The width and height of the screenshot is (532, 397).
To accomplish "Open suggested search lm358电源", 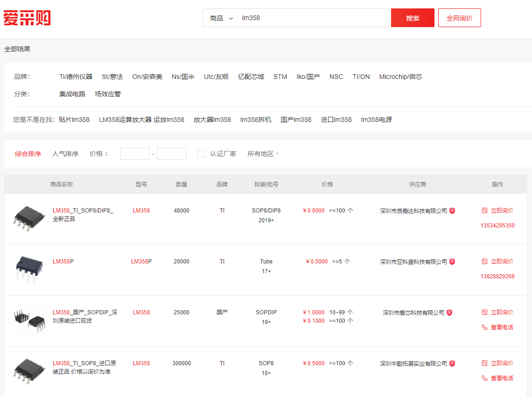I will point(376,120).
